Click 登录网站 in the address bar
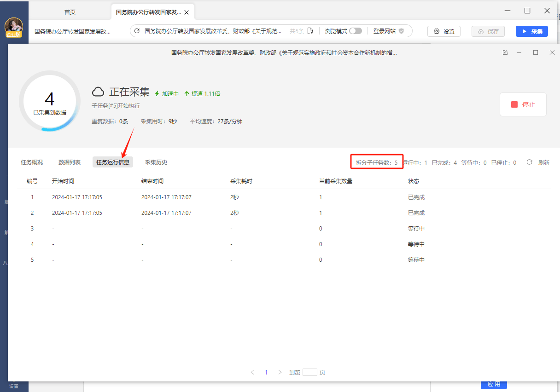560x392 pixels. click(x=385, y=31)
